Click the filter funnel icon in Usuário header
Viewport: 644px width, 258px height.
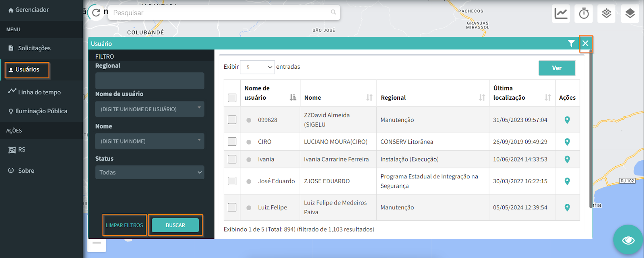tap(571, 43)
